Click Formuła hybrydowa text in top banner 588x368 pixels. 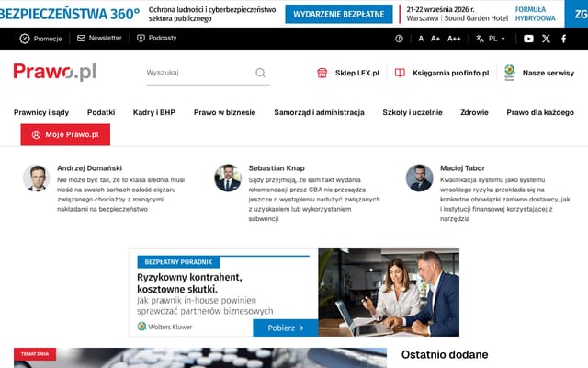click(x=535, y=14)
